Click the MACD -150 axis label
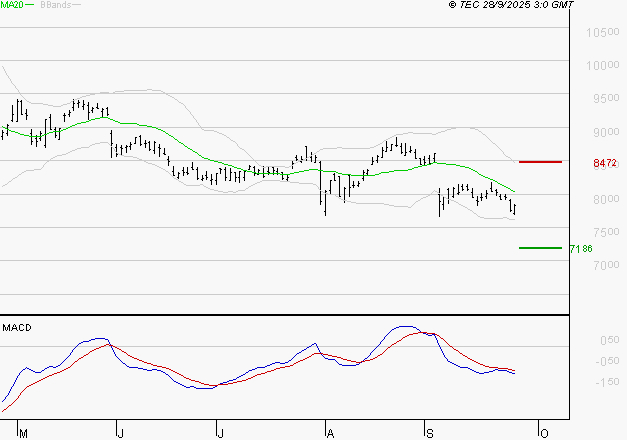This screenshot has height=440, width=627. (607, 382)
